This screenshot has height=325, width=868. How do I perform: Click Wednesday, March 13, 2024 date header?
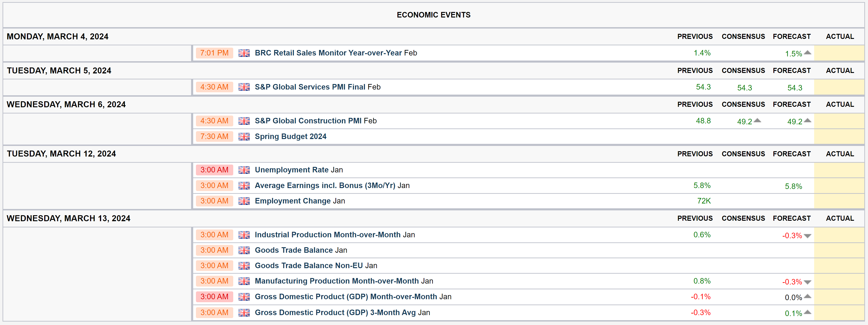coord(68,219)
